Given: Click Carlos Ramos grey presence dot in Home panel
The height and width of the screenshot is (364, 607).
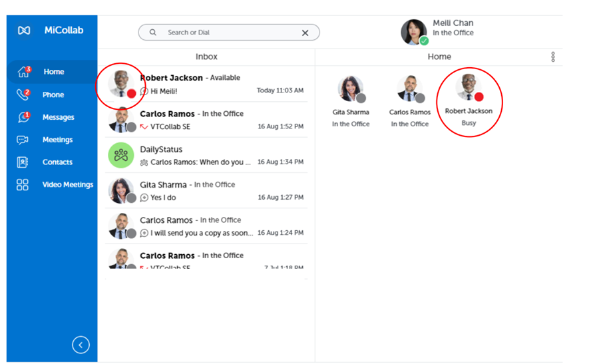Looking at the screenshot, I should pos(420,98).
